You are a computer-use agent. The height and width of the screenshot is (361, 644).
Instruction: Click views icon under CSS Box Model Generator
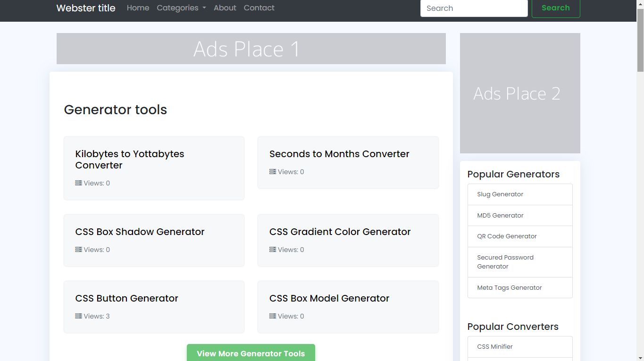(273, 316)
